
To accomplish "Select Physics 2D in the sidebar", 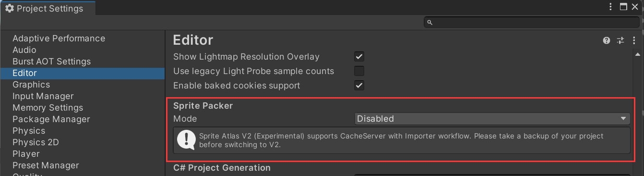I will tap(36, 142).
